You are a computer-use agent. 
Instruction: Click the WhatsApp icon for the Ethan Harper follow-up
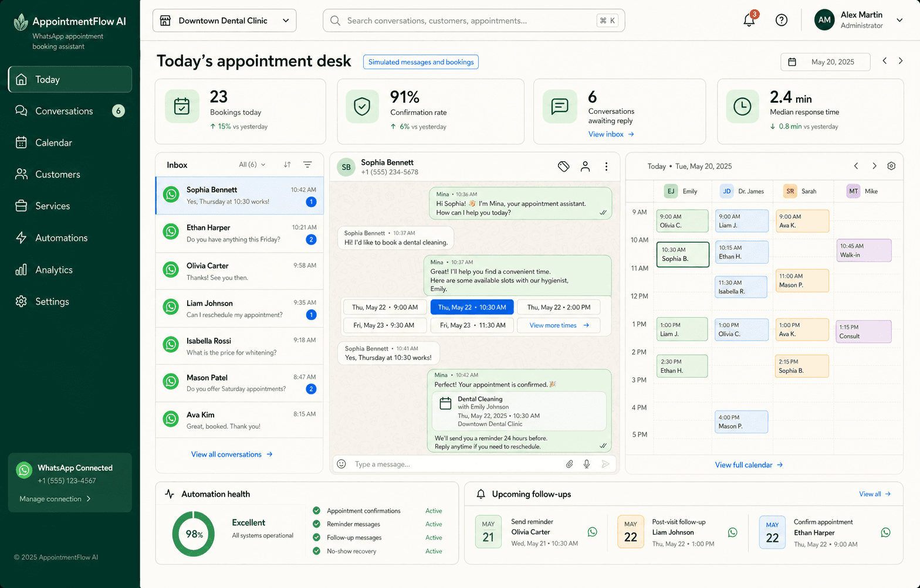click(x=886, y=532)
